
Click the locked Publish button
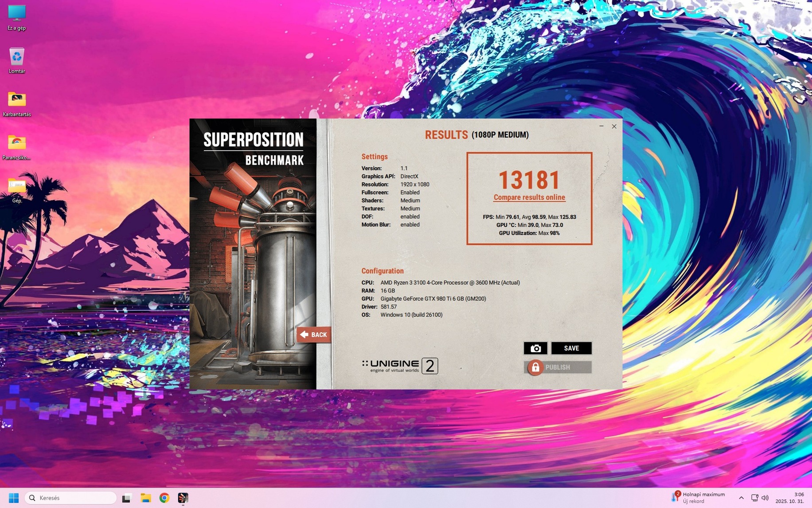(558, 367)
